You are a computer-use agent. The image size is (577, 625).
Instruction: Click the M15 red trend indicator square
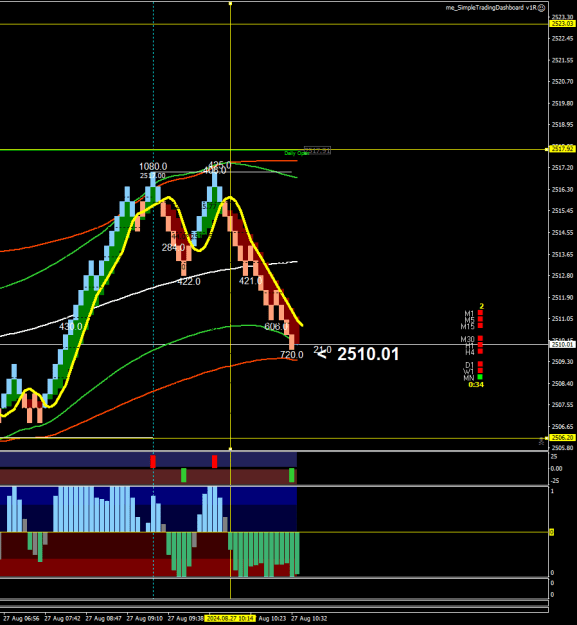coord(480,326)
